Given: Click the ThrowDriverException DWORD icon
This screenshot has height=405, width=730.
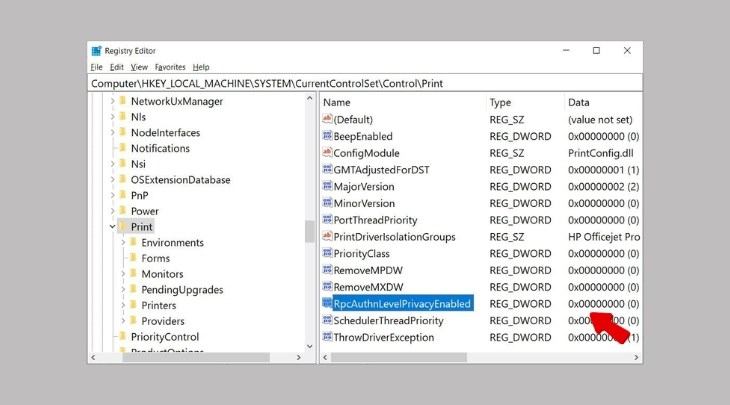Looking at the screenshot, I should tap(327, 337).
